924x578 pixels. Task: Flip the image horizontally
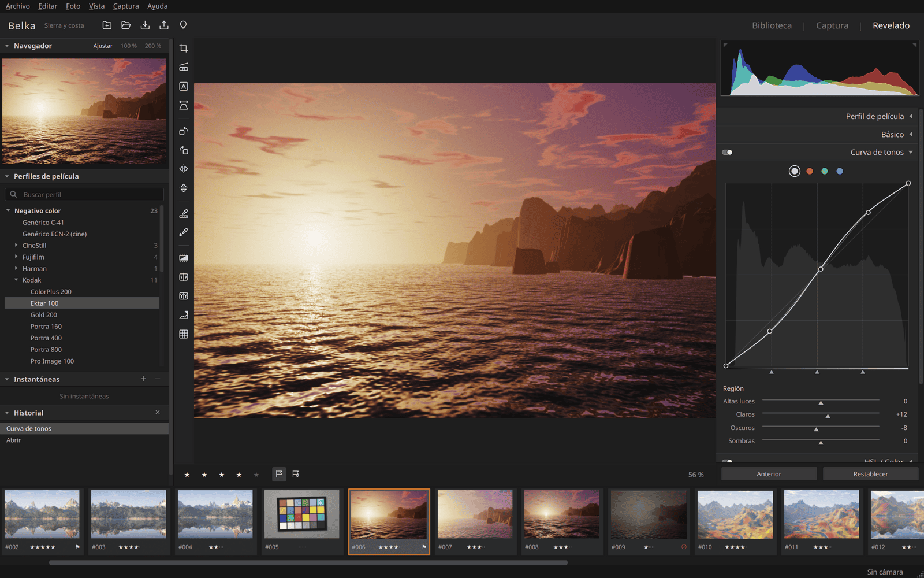(184, 169)
